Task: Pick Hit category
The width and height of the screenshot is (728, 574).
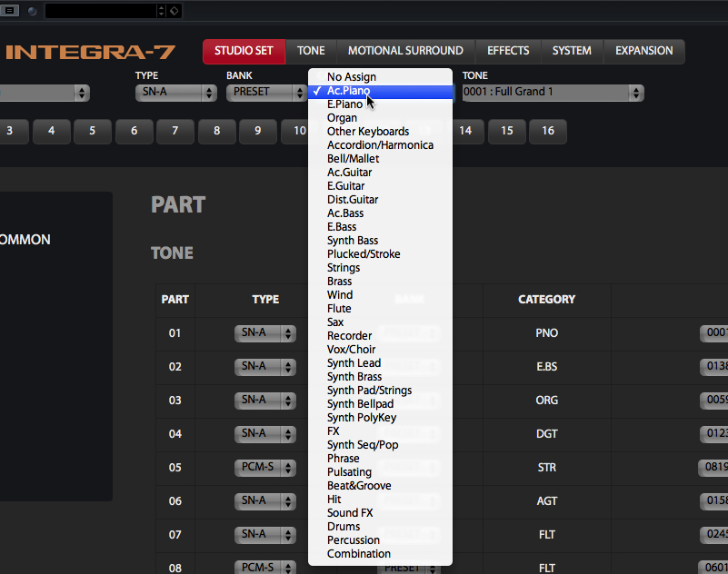Action: (380, 500)
